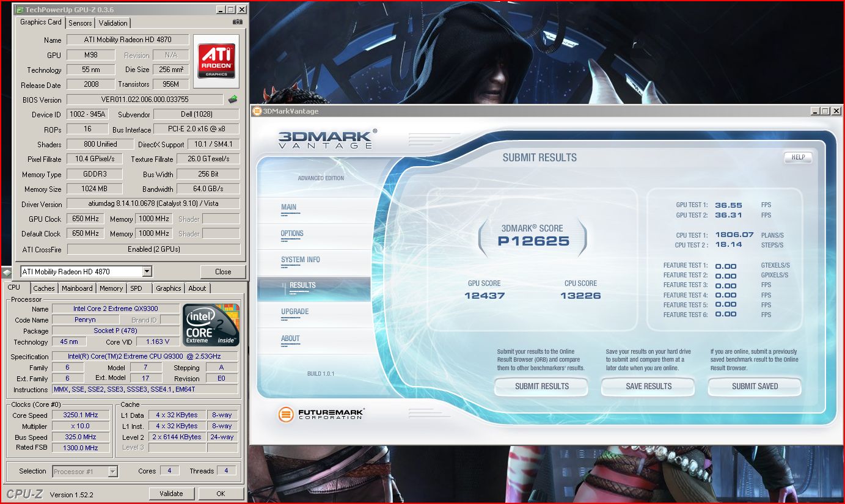Click the Package value Socket P (478)
The image size is (845, 504).
pyautogui.click(x=115, y=331)
